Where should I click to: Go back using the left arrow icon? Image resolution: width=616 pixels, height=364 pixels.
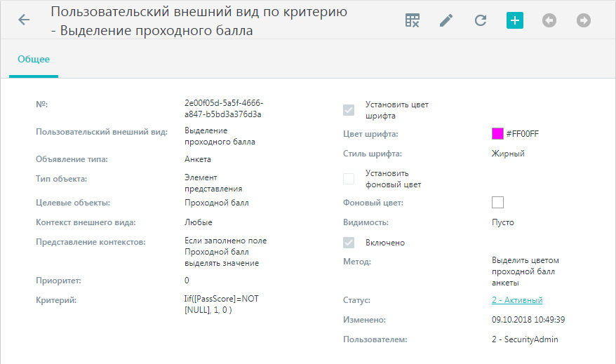pos(24,20)
